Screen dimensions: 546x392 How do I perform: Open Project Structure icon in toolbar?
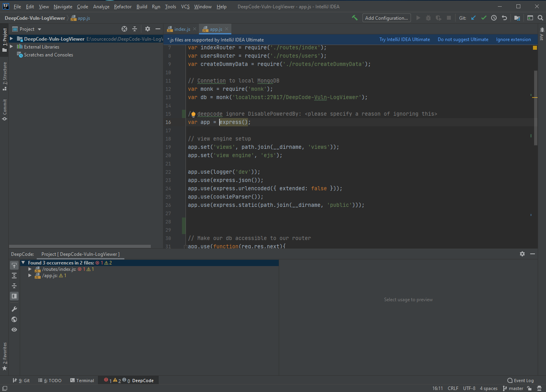517,18
